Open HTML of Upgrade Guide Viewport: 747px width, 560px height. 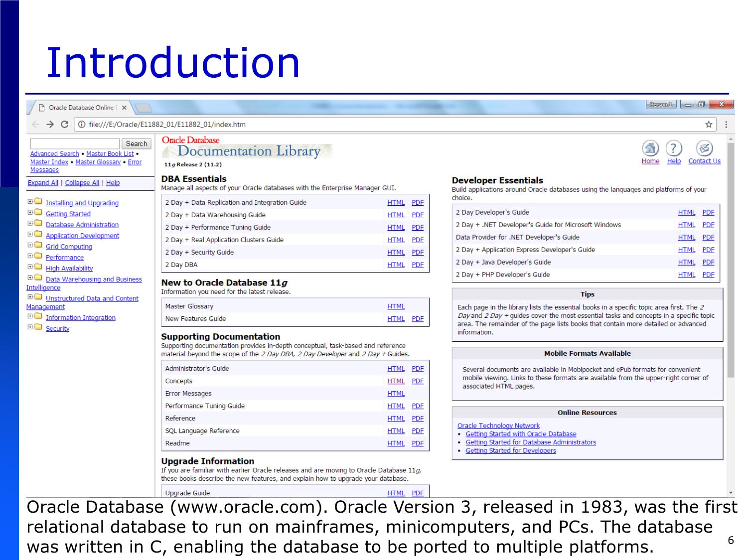pyautogui.click(x=396, y=493)
